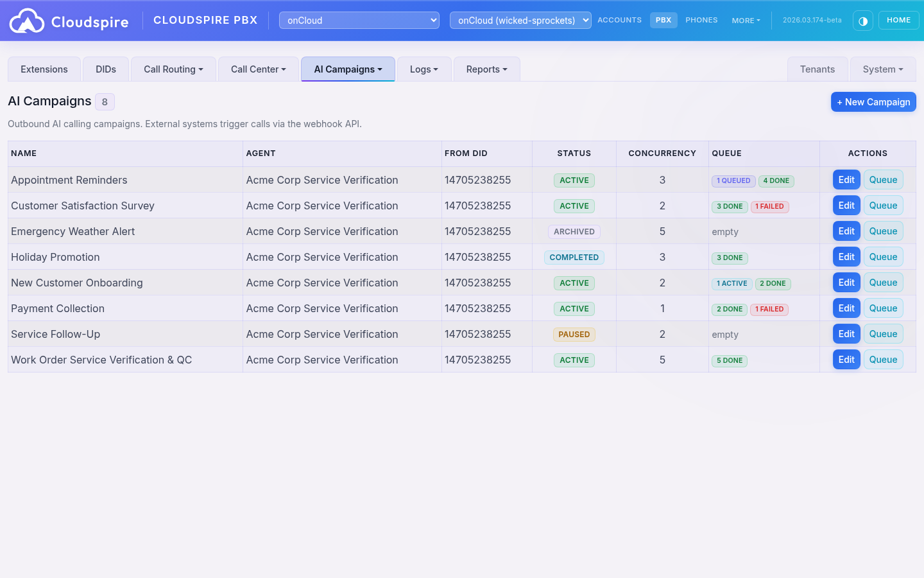Screen dimensions: 924x578
Task: Open the Queue for Holiday Promotion
Action: [x=883, y=256]
